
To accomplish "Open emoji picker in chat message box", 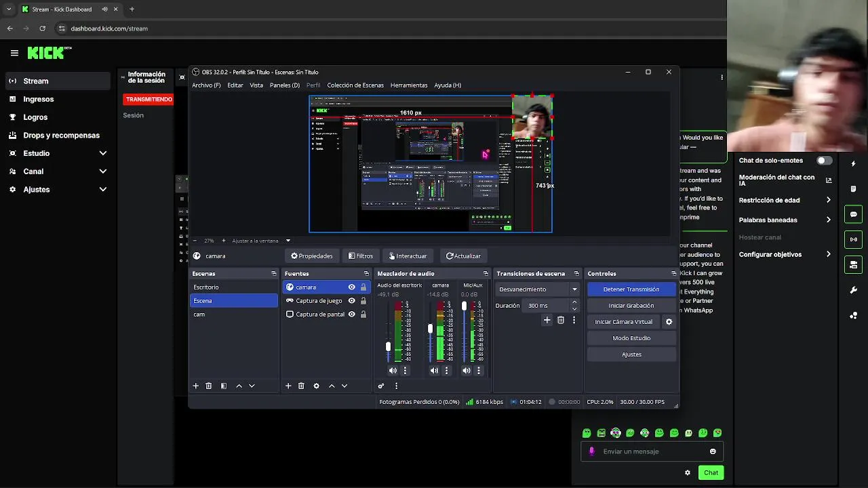I will coord(713,451).
